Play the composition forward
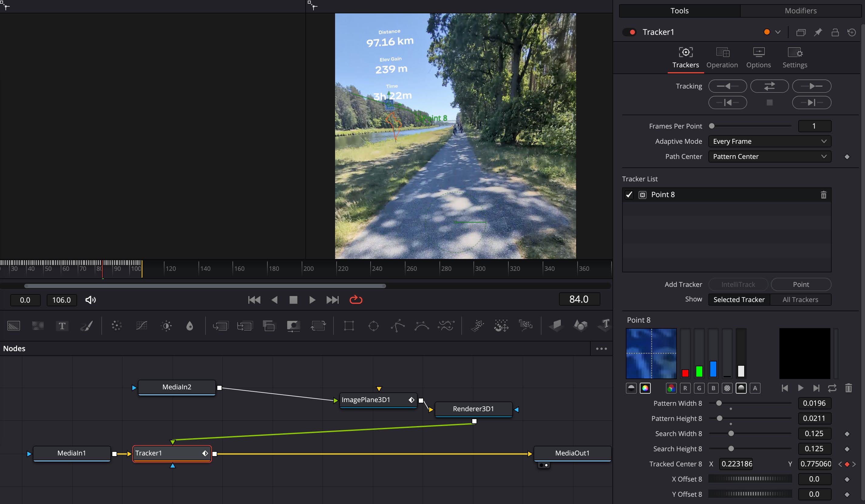The image size is (865, 504). pyautogui.click(x=312, y=300)
